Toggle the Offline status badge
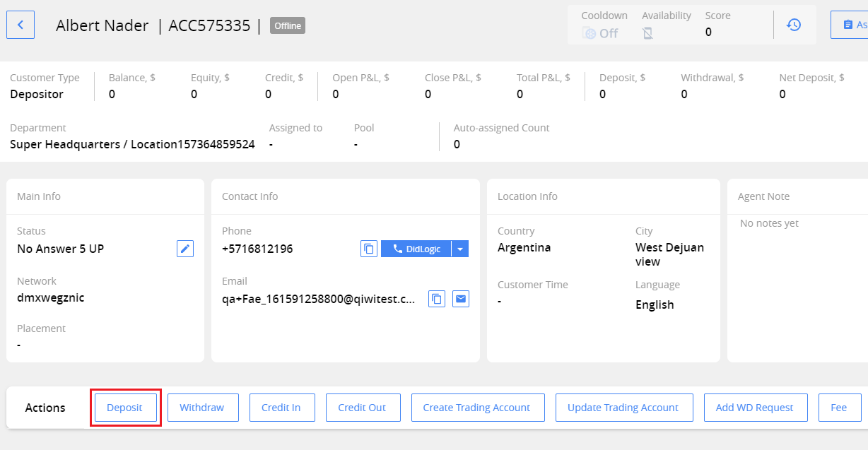The height and width of the screenshot is (450, 868). pyautogui.click(x=287, y=25)
